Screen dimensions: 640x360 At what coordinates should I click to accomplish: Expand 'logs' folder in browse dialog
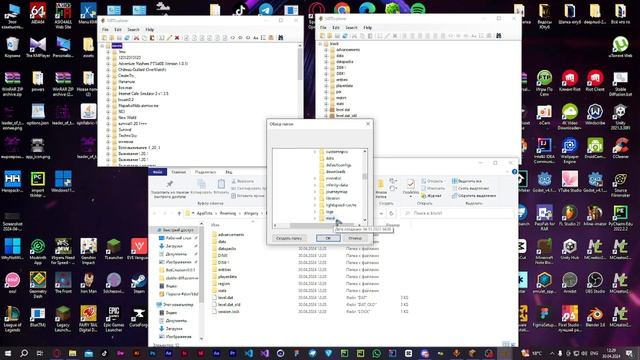[x=315, y=211]
